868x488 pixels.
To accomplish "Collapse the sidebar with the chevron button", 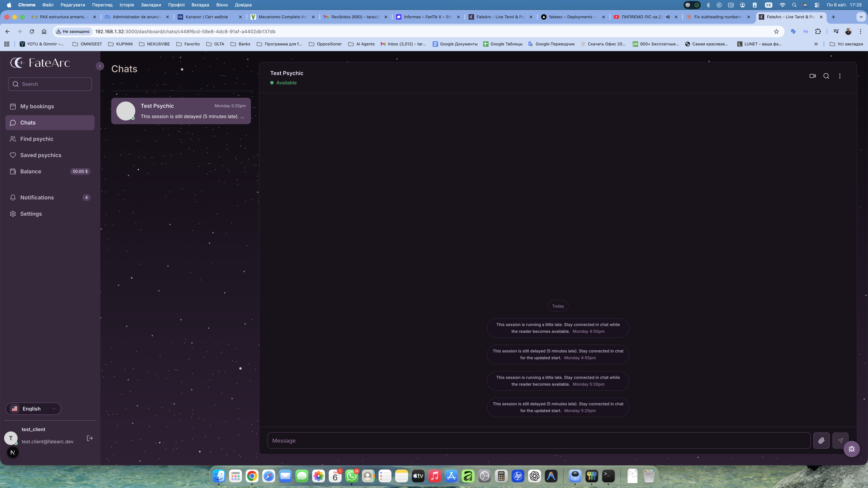I will coord(100,66).
